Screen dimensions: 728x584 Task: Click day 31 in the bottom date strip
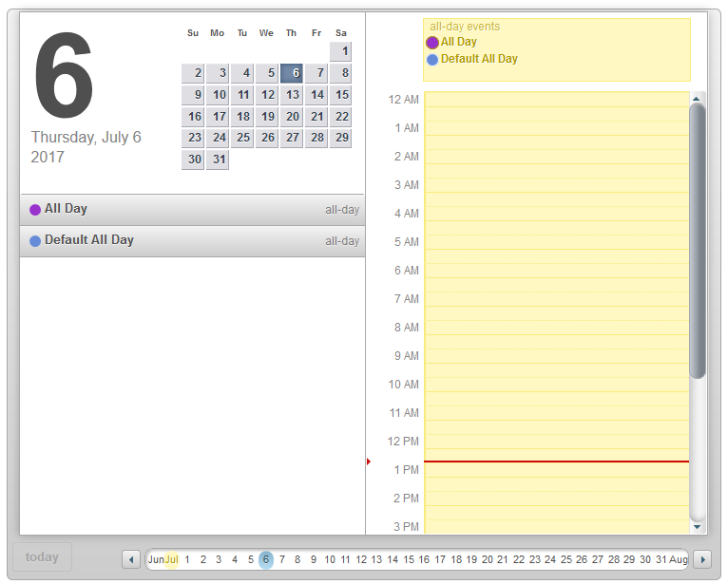pos(661,559)
